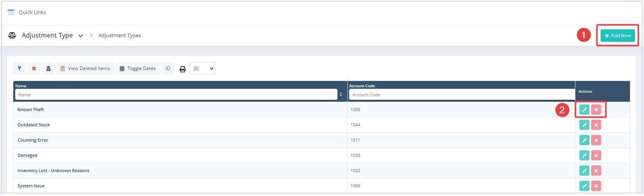
Task: Toggle Dates display
Action: click(137, 68)
